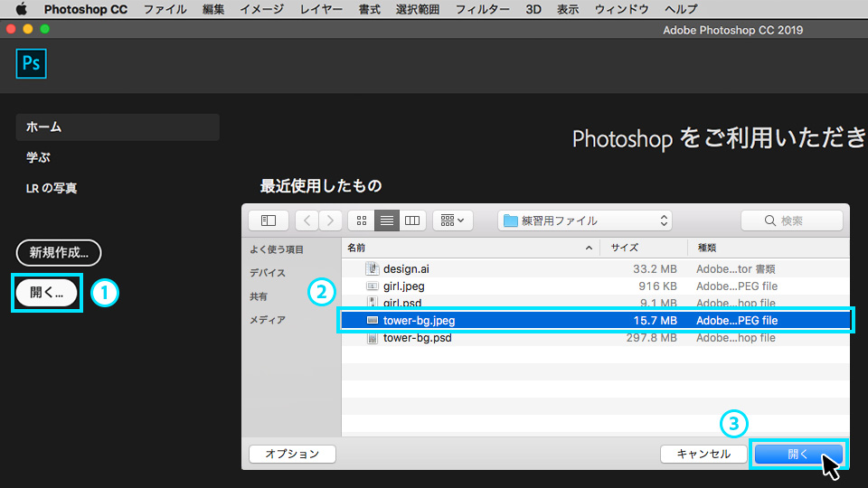
Task: Open the フィルター menu
Action: point(482,9)
